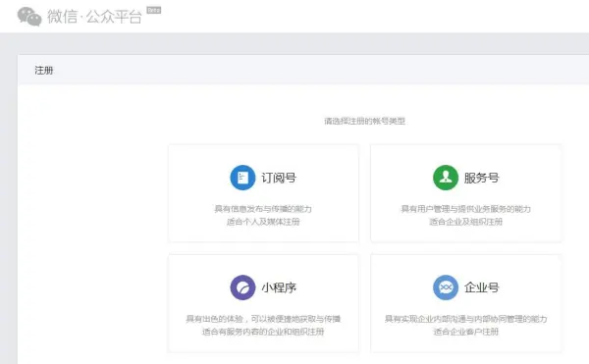Image resolution: width=589 pixels, height=364 pixels.
Task: Click the Beta badge beside the title
Action: point(154,10)
